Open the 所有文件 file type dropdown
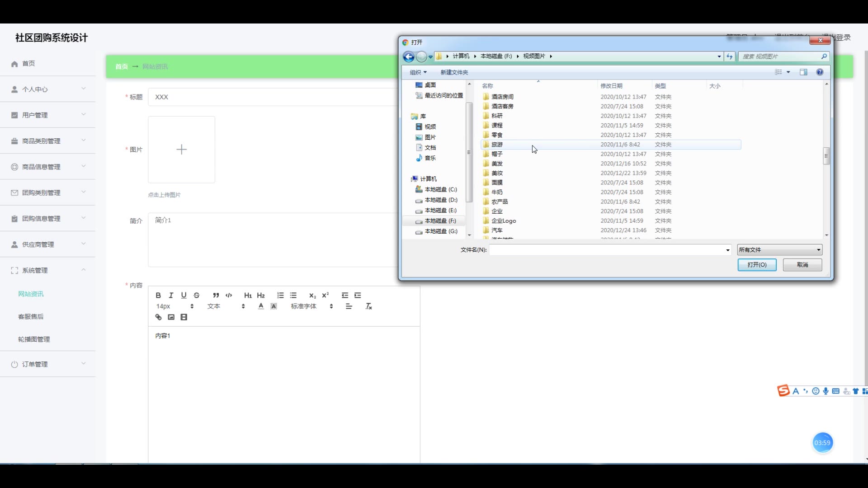The width and height of the screenshot is (868, 488). point(779,250)
